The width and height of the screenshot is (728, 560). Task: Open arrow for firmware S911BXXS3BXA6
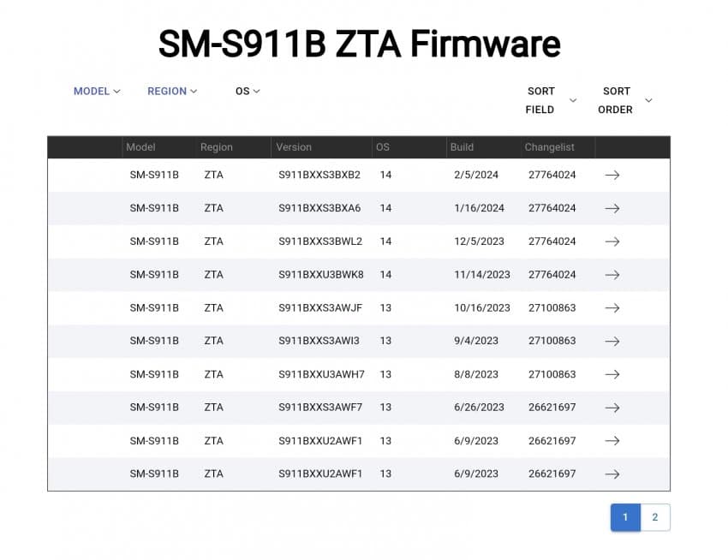612,208
